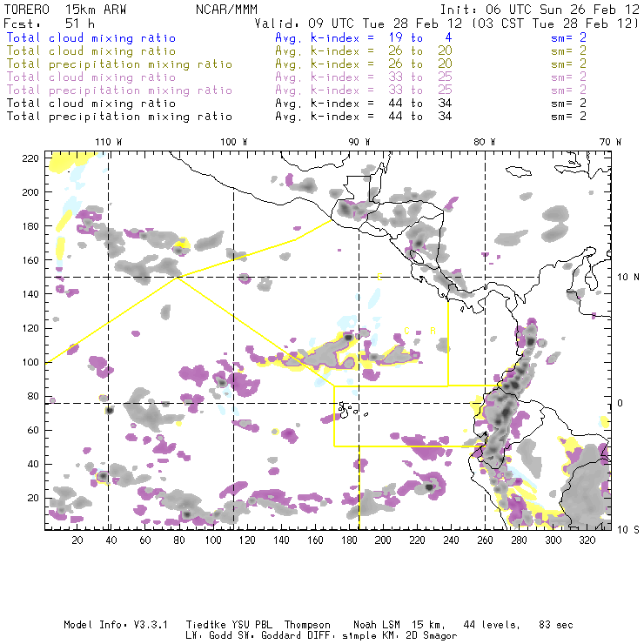Click the "320" tick on the horizontal axis
The width and height of the screenshot is (644, 644).
(x=587, y=540)
